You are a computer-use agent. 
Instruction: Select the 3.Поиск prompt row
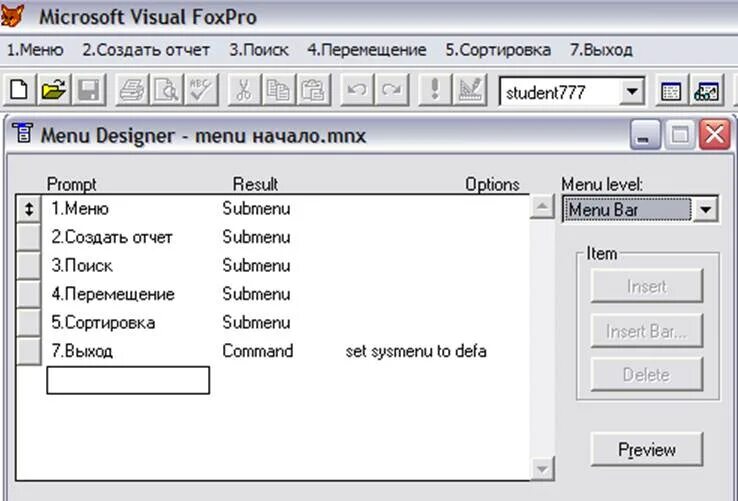click(x=82, y=266)
